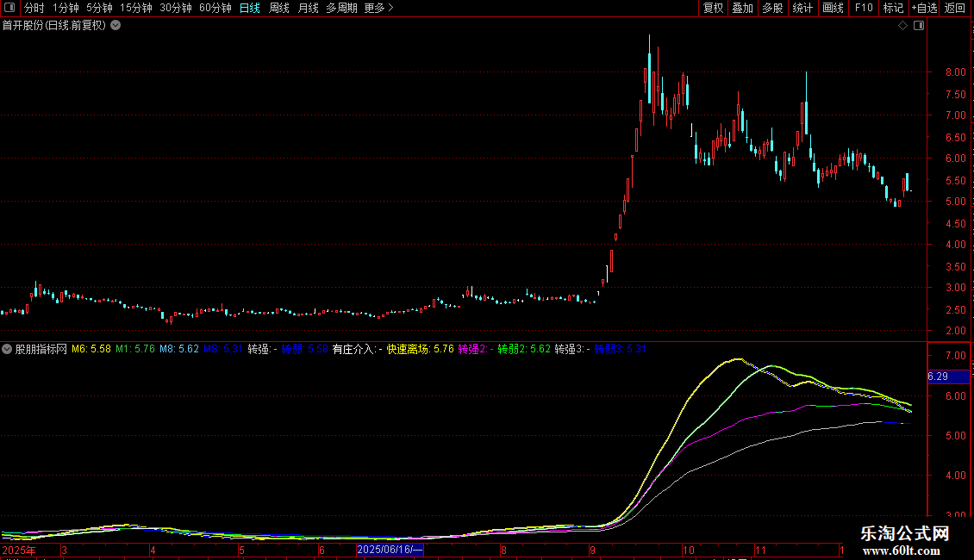Add stock with +自选
974x560 pixels.
(924, 8)
